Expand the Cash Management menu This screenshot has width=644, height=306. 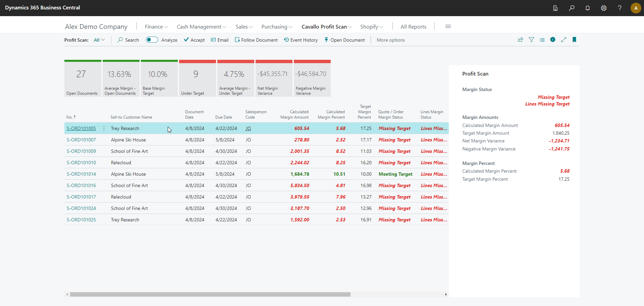click(x=201, y=27)
